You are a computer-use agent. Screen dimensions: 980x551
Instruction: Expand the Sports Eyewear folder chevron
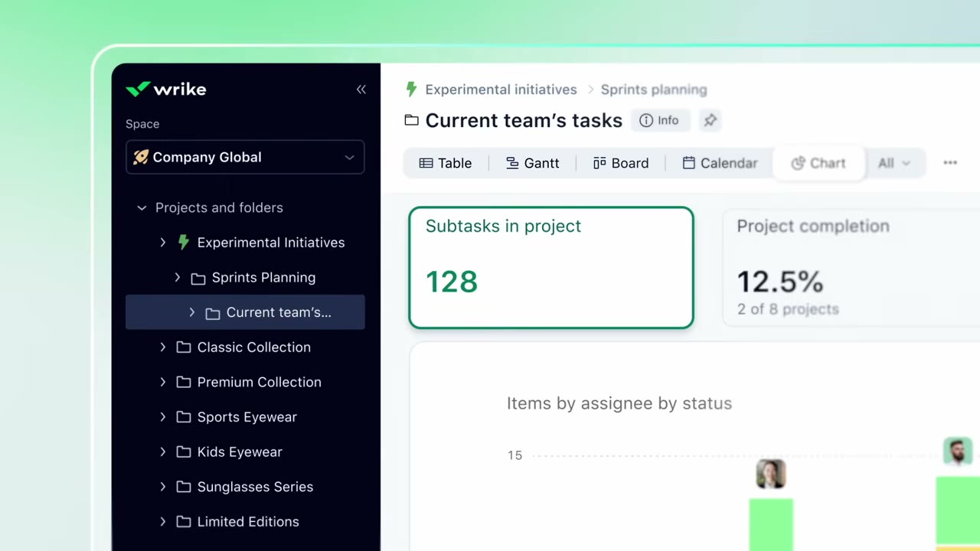162,417
